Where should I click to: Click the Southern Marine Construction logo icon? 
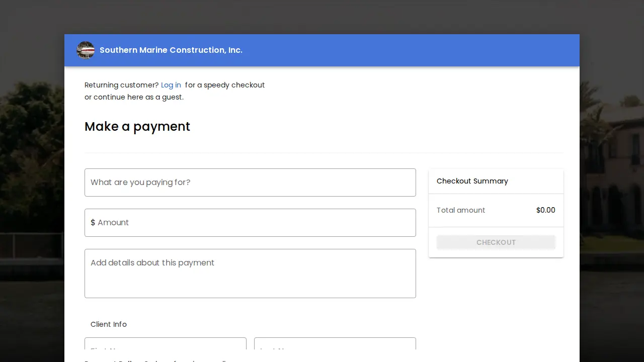pos(86,50)
